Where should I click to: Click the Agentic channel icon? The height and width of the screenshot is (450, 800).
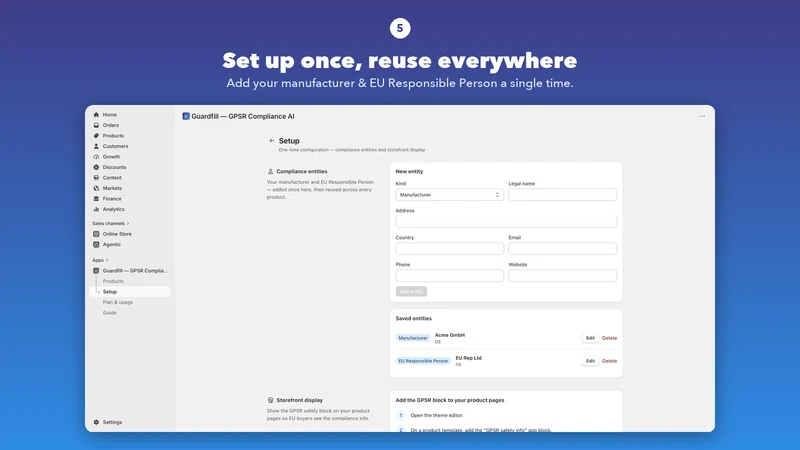click(96, 244)
